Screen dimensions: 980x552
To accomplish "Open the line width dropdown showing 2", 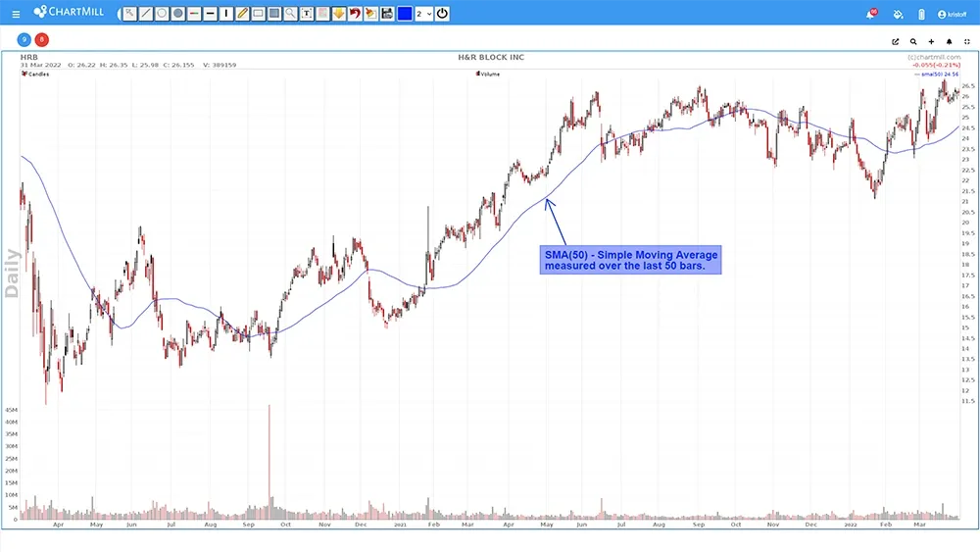I will coord(423,13).
